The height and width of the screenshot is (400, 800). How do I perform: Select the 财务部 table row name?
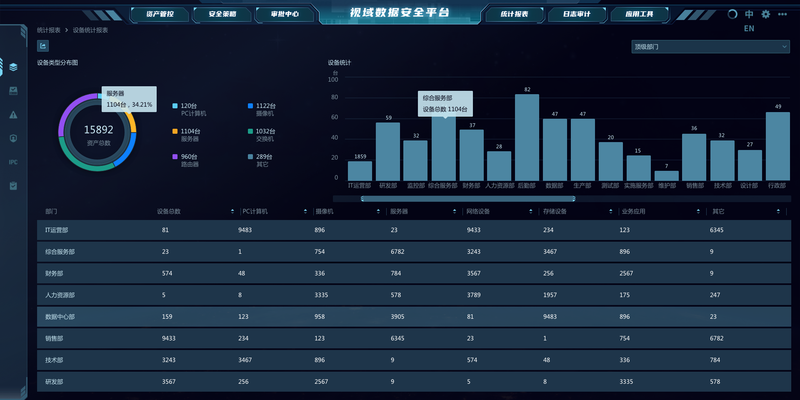click(x=54, y=273)
